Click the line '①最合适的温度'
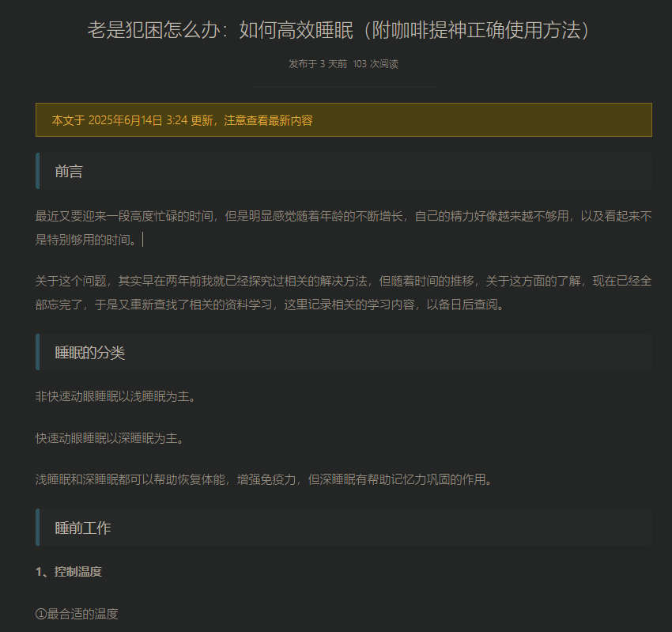 (77, 614)
